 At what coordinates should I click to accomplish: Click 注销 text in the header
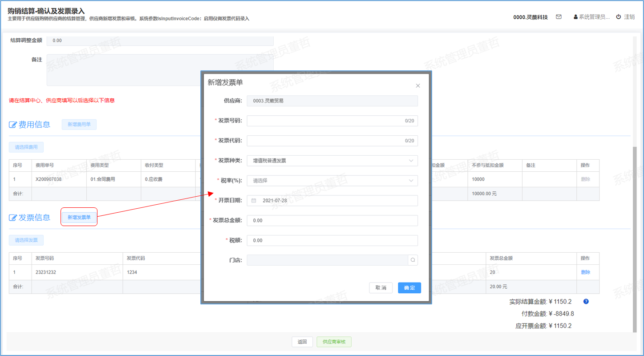(629, 17)
